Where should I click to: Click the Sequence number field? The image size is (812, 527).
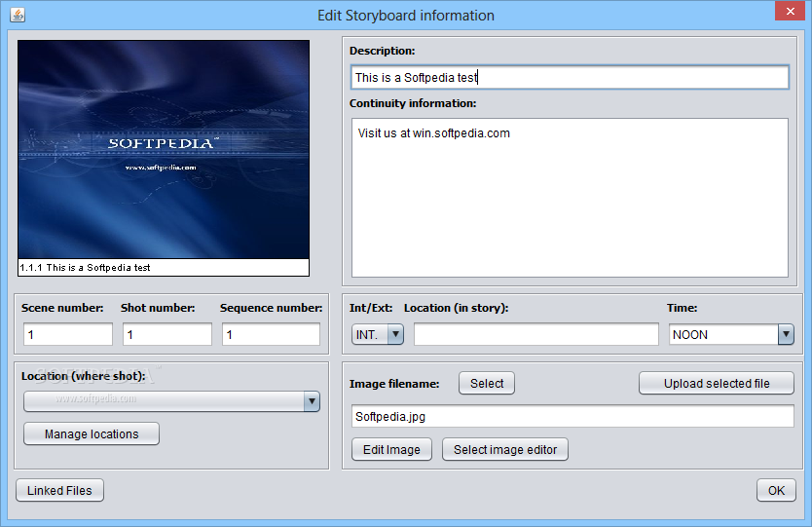click(x=271, y=334)
